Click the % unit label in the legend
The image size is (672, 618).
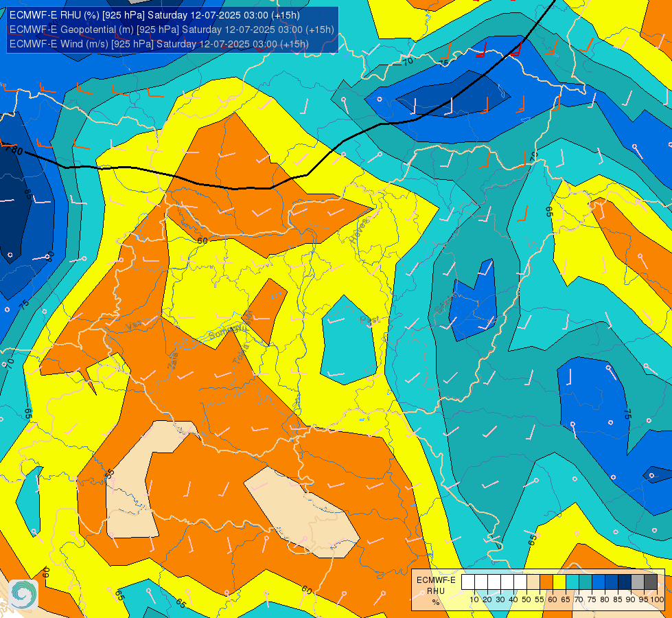(x=436, y=603)
